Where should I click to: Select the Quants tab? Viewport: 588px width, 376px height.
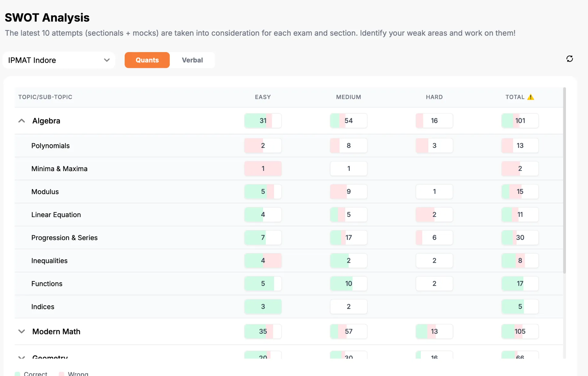pyautogui.click(x=147, y=60)
